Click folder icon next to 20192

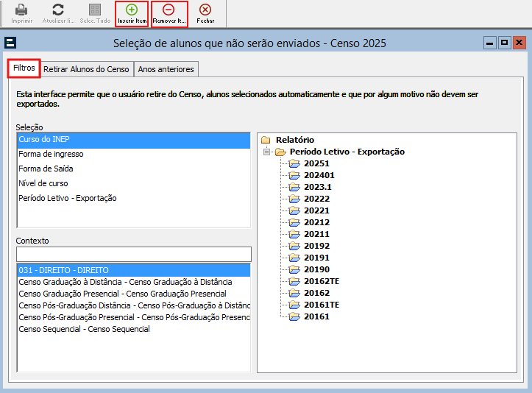[x=294, y=246]
